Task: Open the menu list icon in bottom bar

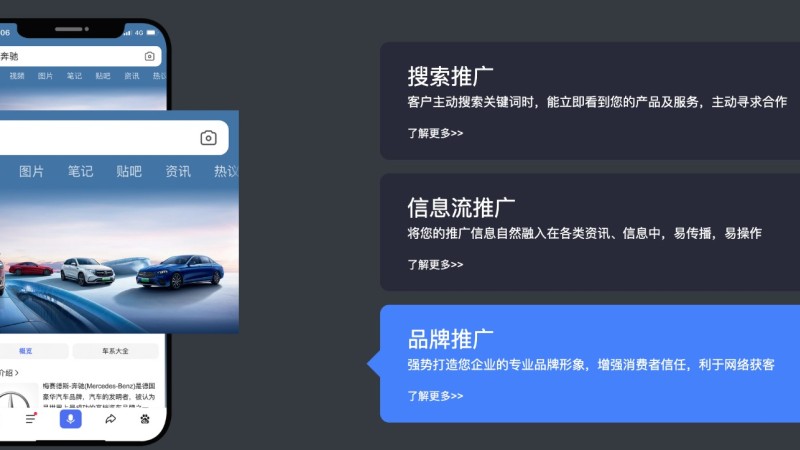Action: tap(31, 418)
